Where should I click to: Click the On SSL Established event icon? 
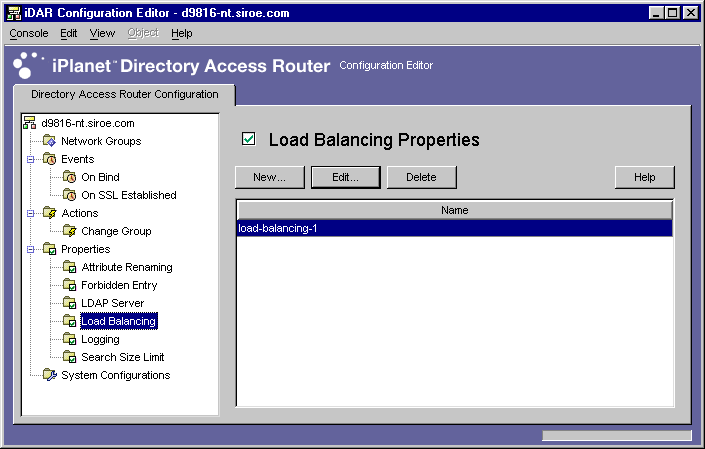(x=70, y=195)
